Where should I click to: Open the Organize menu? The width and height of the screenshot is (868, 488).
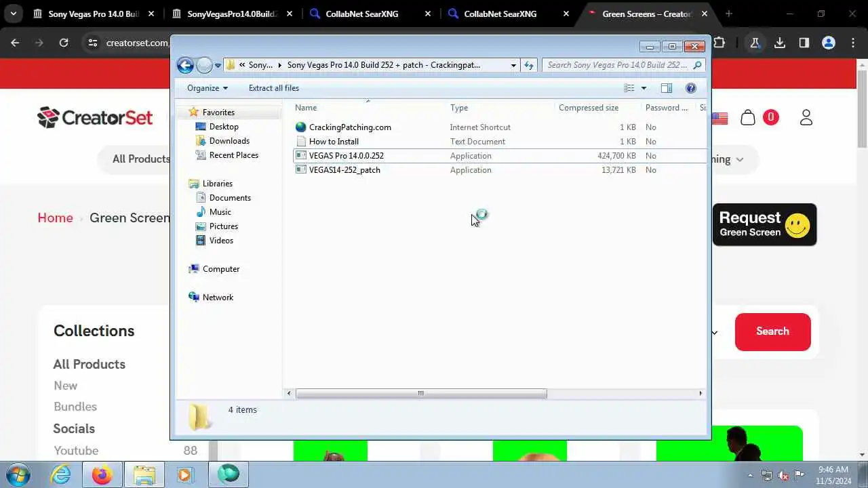coord(208,88)
